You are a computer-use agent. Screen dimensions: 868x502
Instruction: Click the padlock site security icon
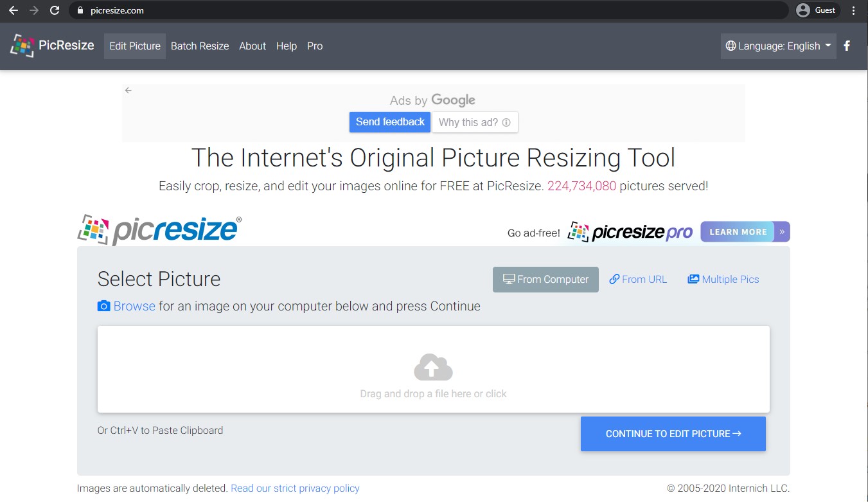coord(80,10)
